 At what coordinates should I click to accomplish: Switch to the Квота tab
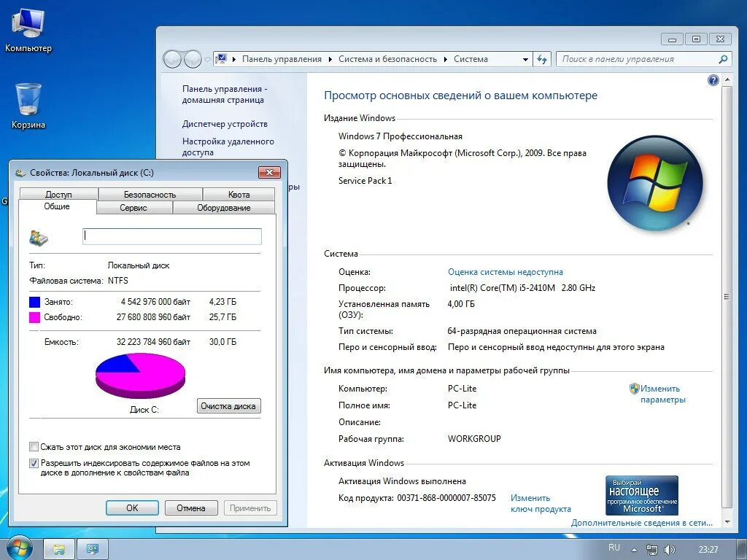(239, 194)
